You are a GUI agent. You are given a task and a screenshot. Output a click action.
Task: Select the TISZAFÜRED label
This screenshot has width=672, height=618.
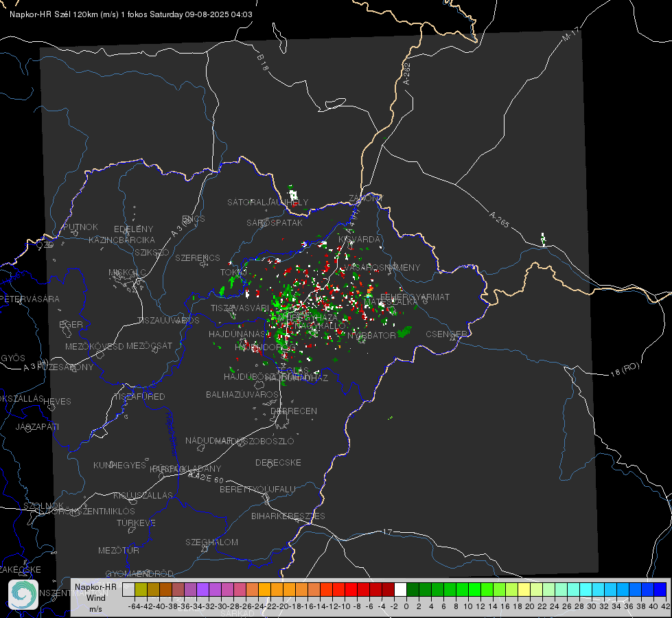139,396
